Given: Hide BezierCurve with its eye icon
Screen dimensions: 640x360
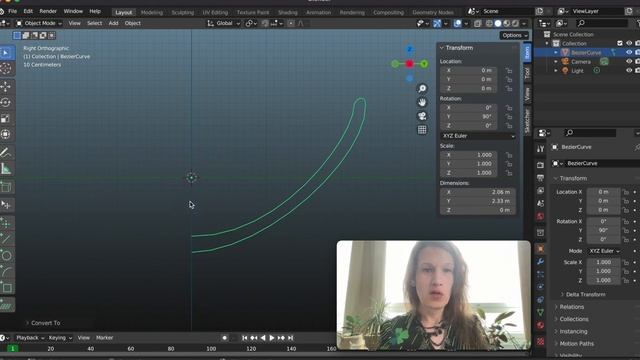Looking at the screenshot, I should (629, 52).
